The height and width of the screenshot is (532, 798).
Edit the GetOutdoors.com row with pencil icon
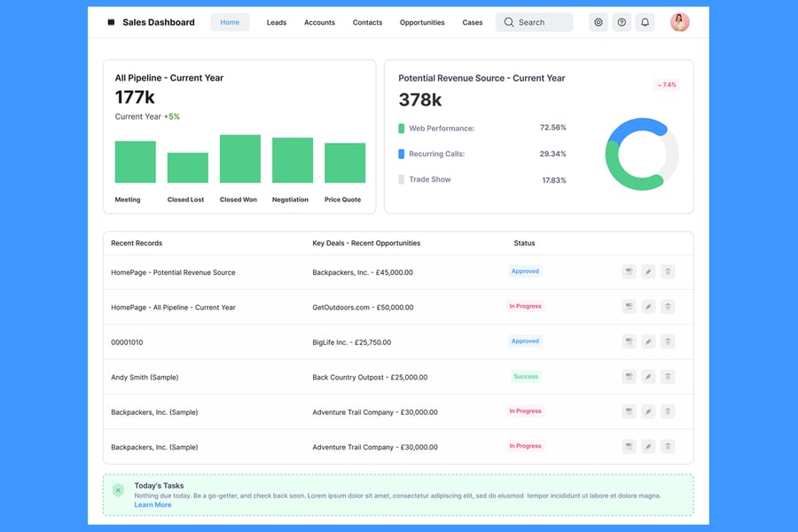coord(648,307)
